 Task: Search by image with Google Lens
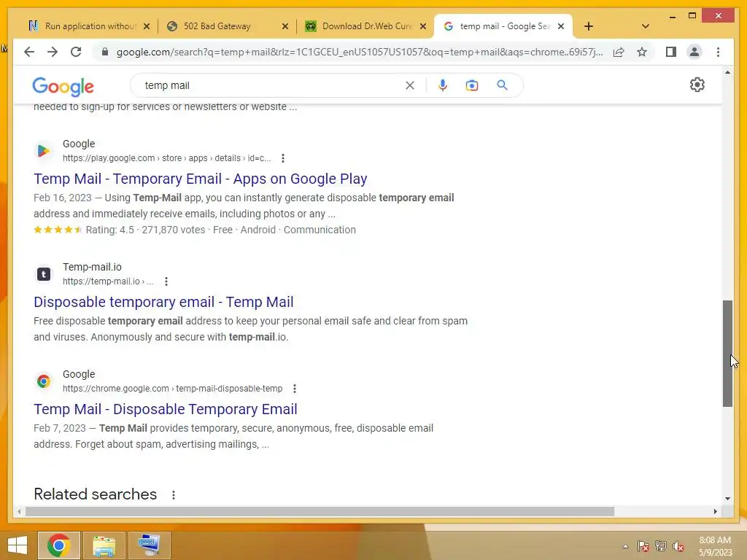tap(472, 85)
